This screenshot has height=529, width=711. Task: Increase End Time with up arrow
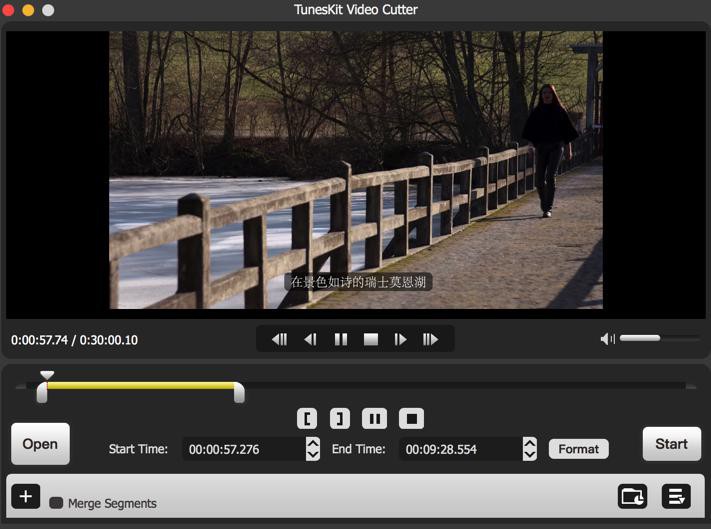coord(530,443)
